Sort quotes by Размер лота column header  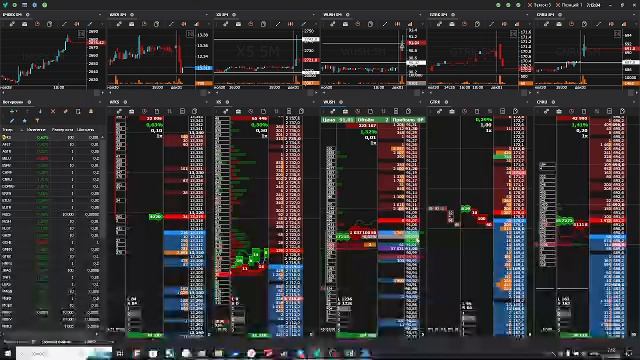coord(62,130)
